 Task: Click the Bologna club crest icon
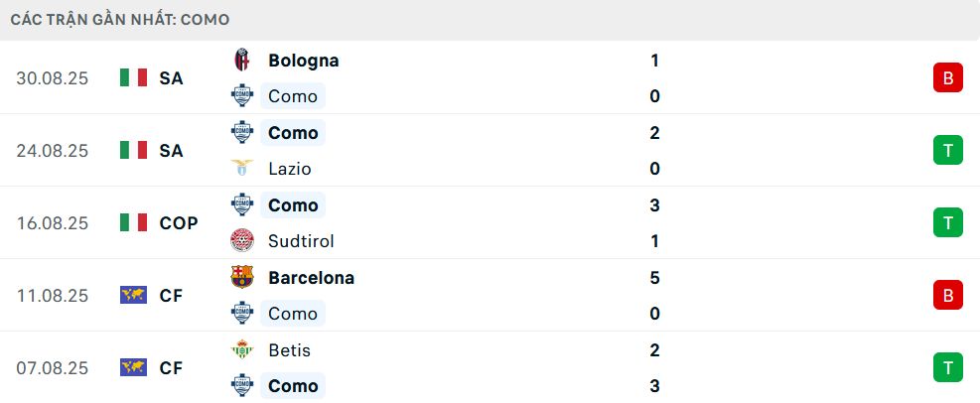coord(241,61)
